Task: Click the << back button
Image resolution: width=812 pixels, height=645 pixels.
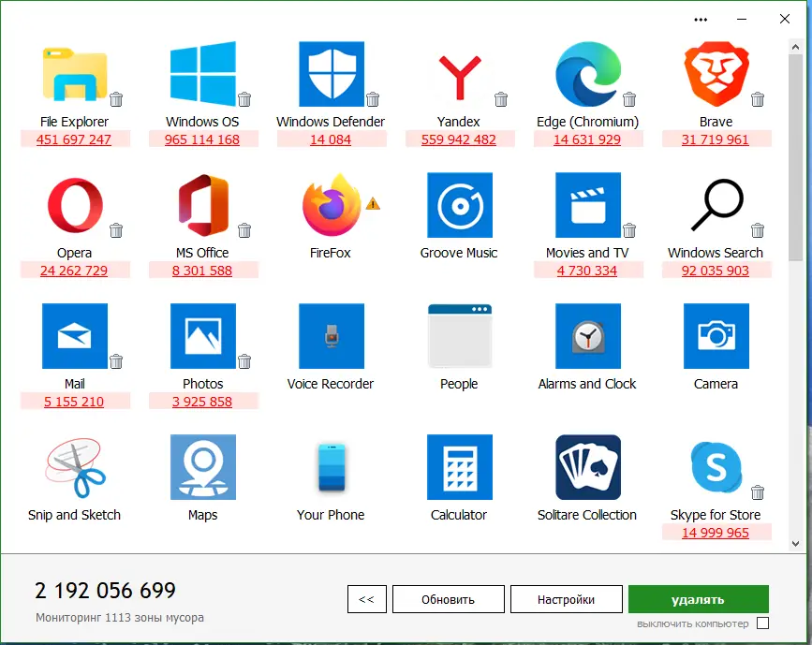Action: [366, 599]
